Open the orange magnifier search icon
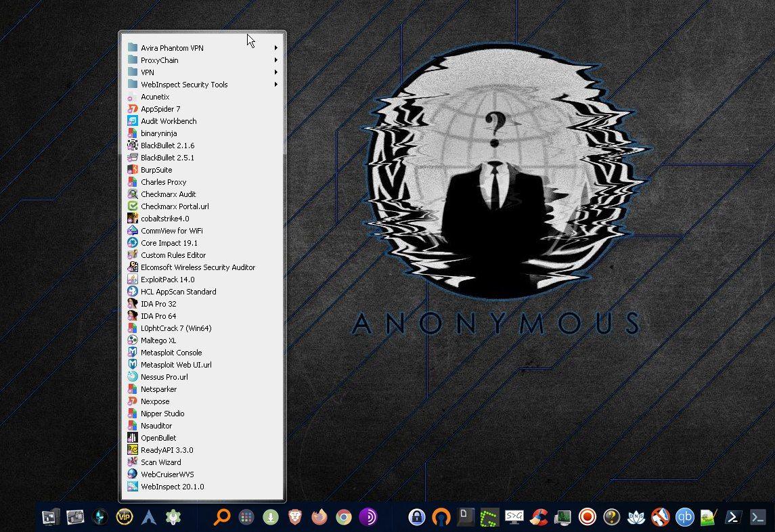This screenshot has height=532, width=775. point(221,517)
